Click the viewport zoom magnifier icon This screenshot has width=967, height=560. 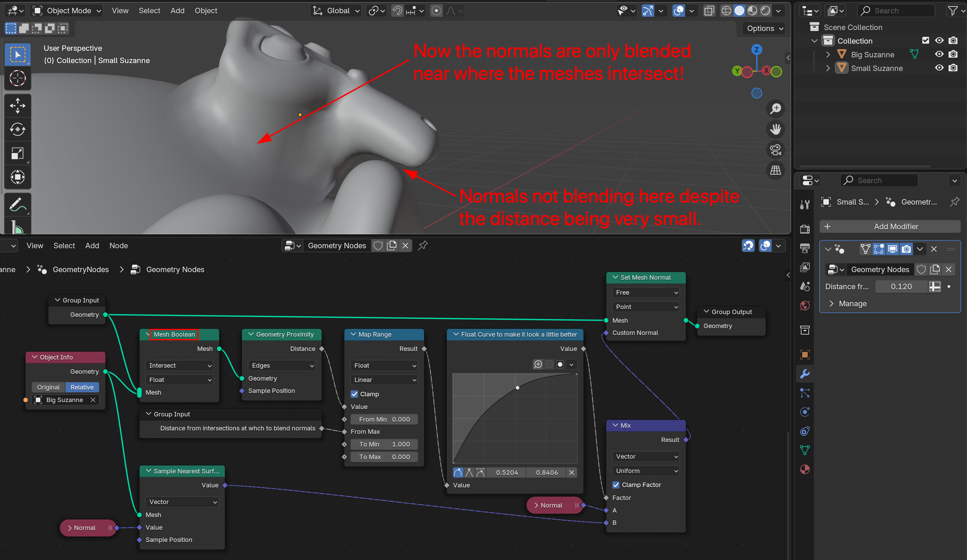(x=776, y=108)
